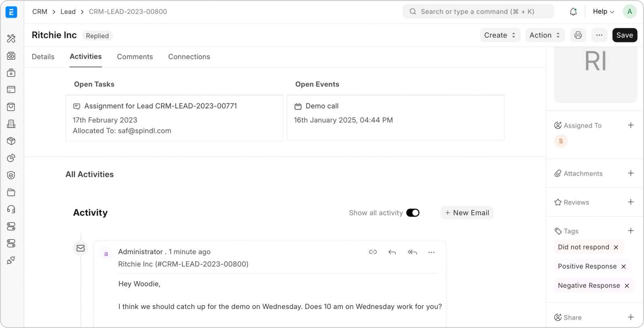Open the Demo call event card
Screen dimensions: 644x328
coord(395,118)
